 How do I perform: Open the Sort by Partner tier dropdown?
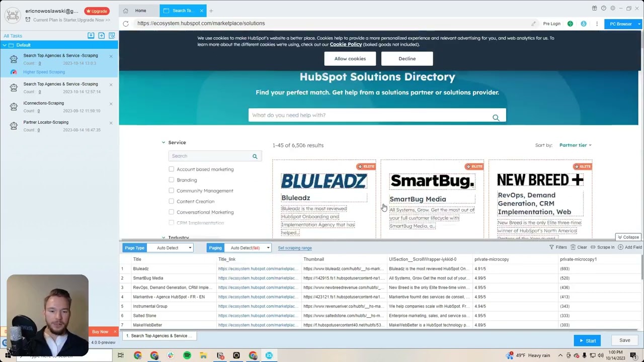pos(576,145)
